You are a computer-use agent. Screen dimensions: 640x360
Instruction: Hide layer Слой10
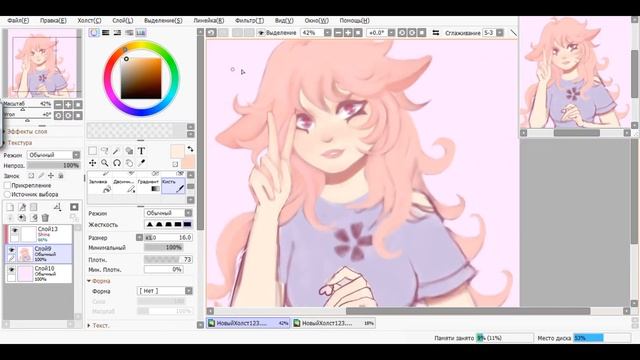[x=11, y=270]
